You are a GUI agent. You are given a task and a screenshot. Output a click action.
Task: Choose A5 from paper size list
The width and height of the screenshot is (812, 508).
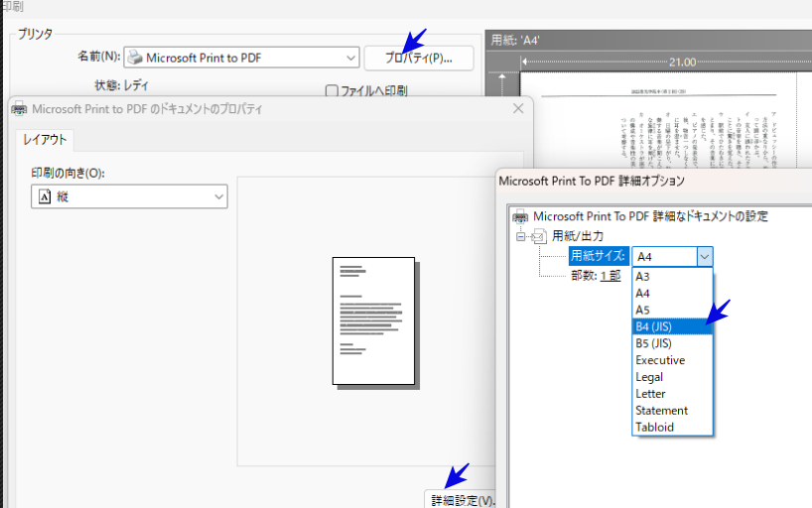[x=672, y=310]
